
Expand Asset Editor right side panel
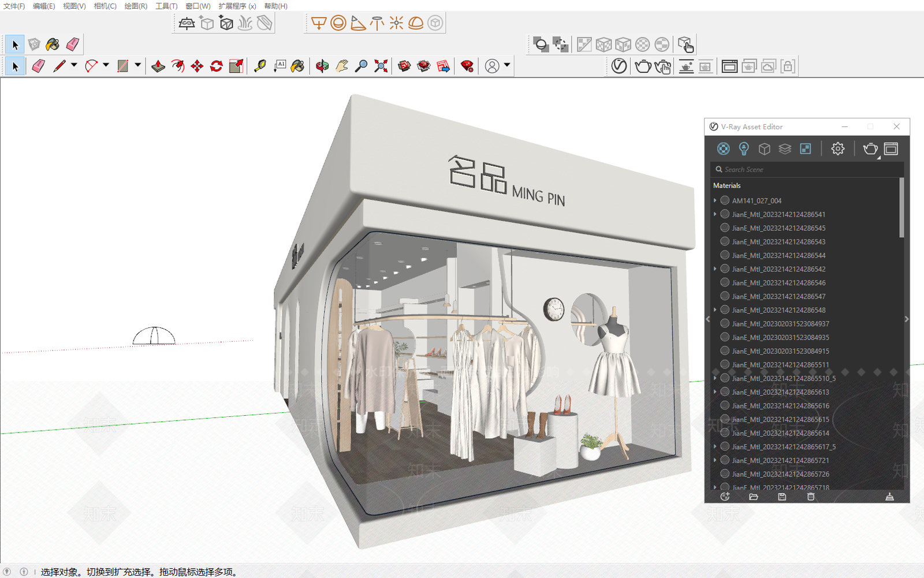pyautogui.click(x=907, y=319)
